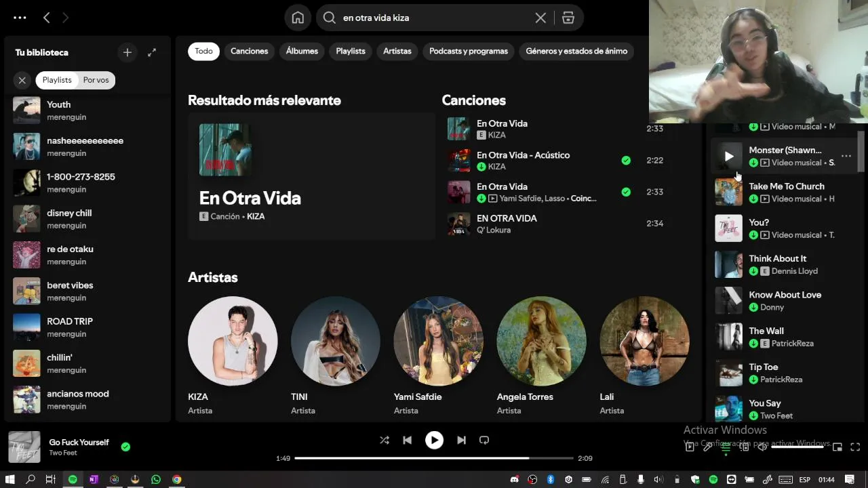
Task: Open the disney chill playlist
Action: point(87,219)
